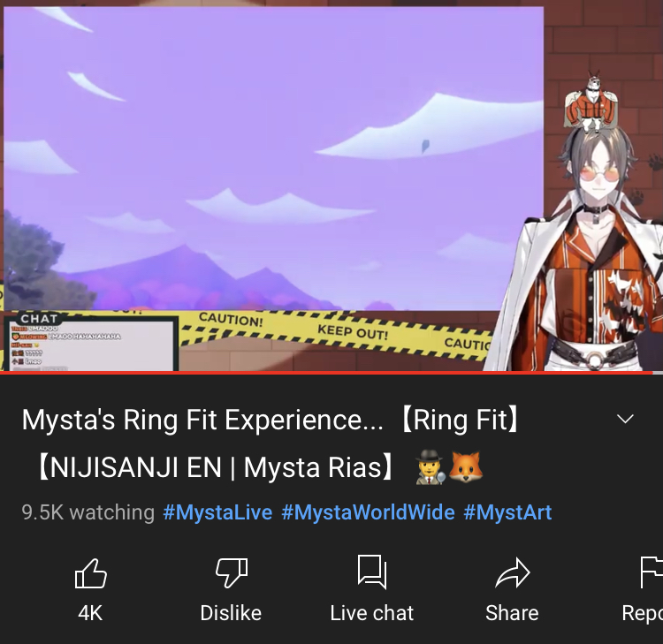The image size is (663, 644).
Task: Tap the Share arrow icon
Action: [513, 572]
